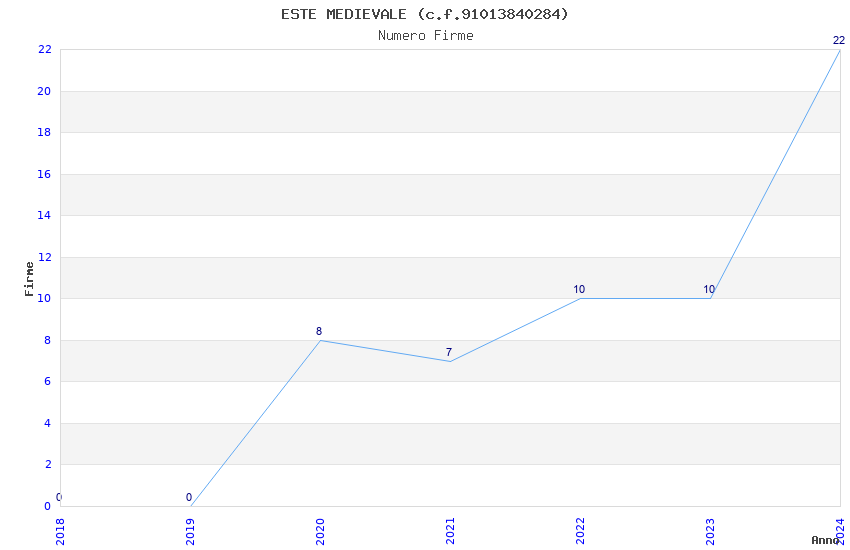Click the 10 data label above 2023

click(x=709, y=290)
